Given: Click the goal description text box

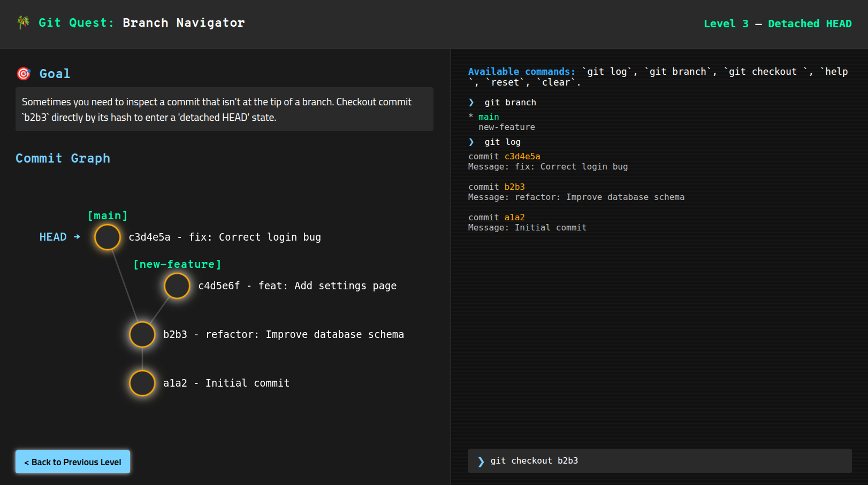Looking at the screenshot, I should click(224, 109).
